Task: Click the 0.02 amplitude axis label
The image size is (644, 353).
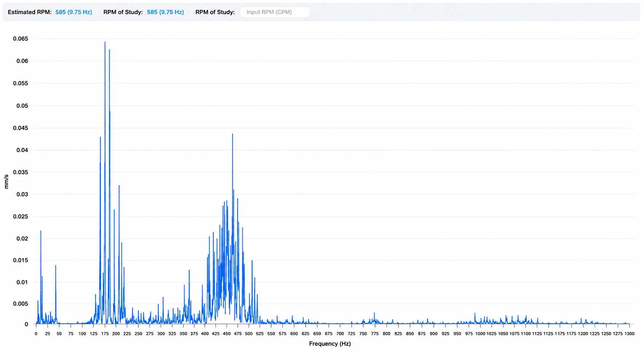Action: pos(22,239)
